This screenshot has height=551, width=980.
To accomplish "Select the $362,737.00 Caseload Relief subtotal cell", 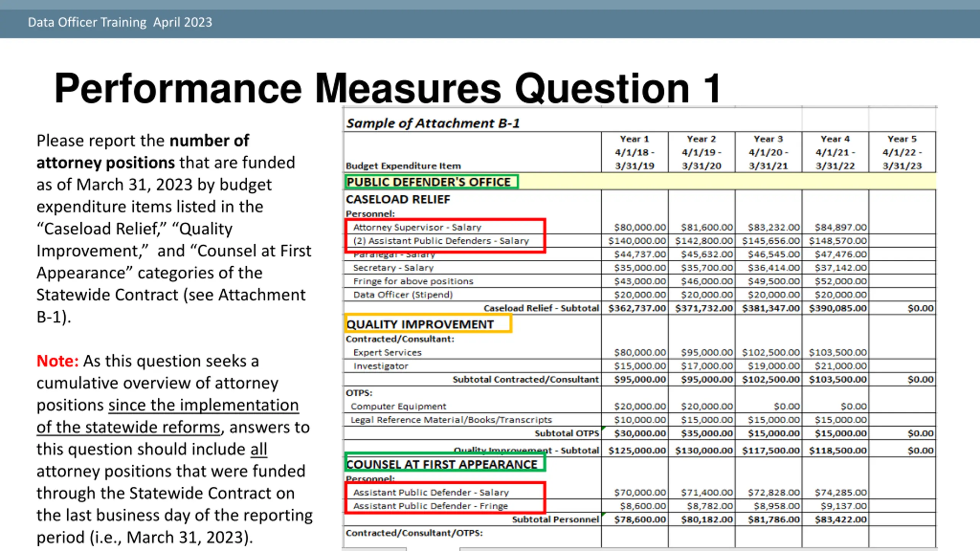I will point(637,308).
